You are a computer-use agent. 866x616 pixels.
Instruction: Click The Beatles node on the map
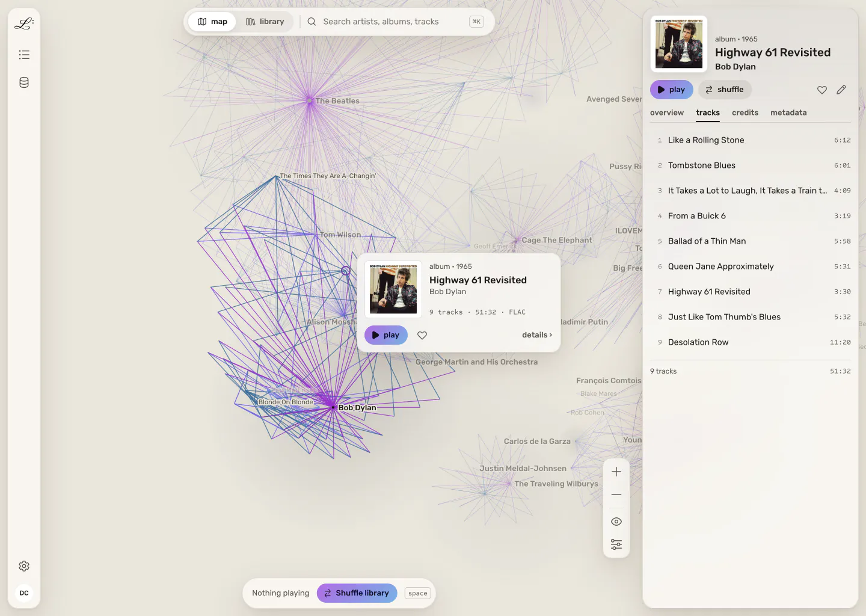[310, 101]
